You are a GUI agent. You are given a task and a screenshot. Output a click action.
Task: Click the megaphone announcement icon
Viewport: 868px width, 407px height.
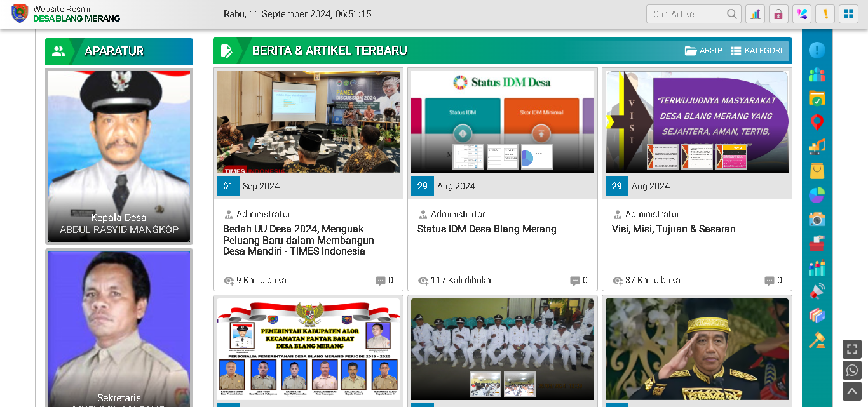coord(817,291)
